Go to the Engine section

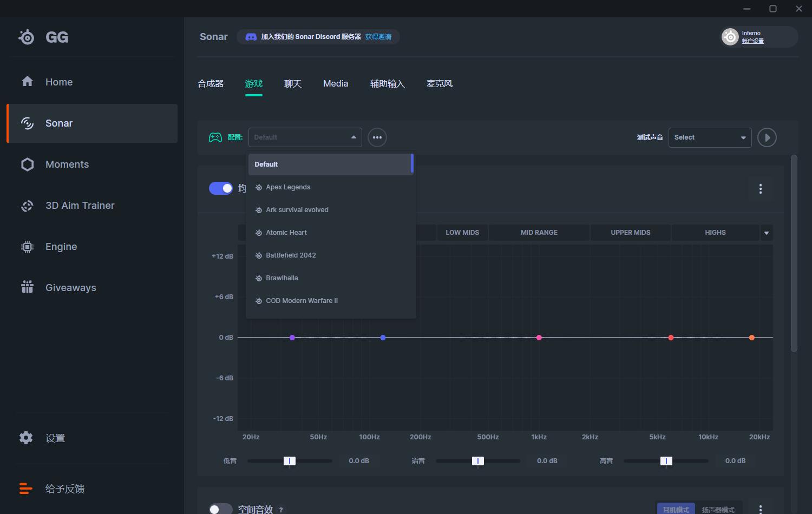click(x=61, y=247)
